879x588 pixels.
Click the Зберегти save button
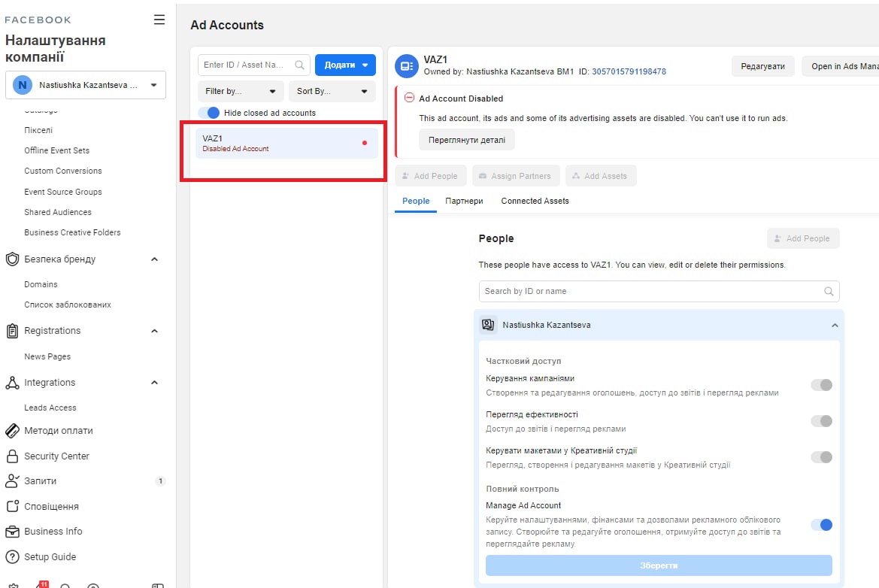659,565
